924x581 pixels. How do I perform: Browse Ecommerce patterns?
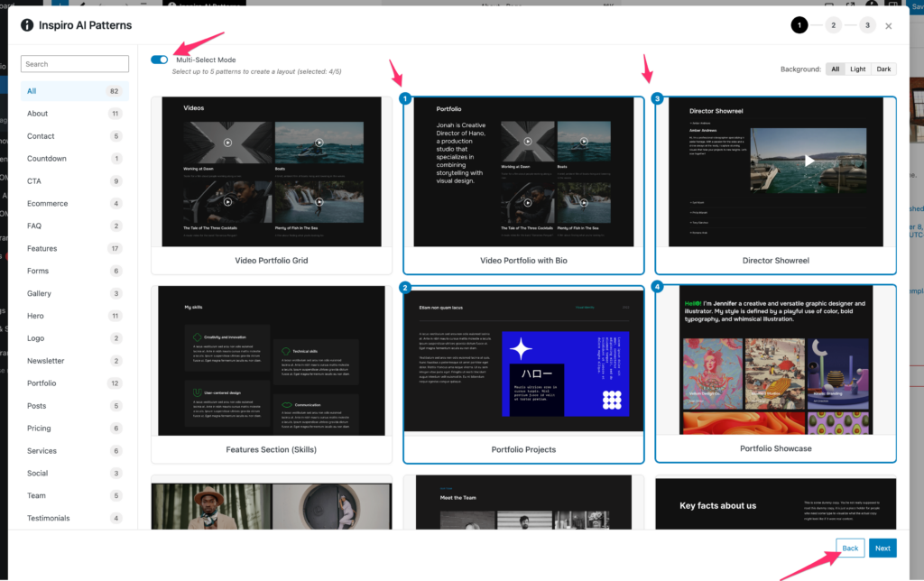click(x=75, y=203)
